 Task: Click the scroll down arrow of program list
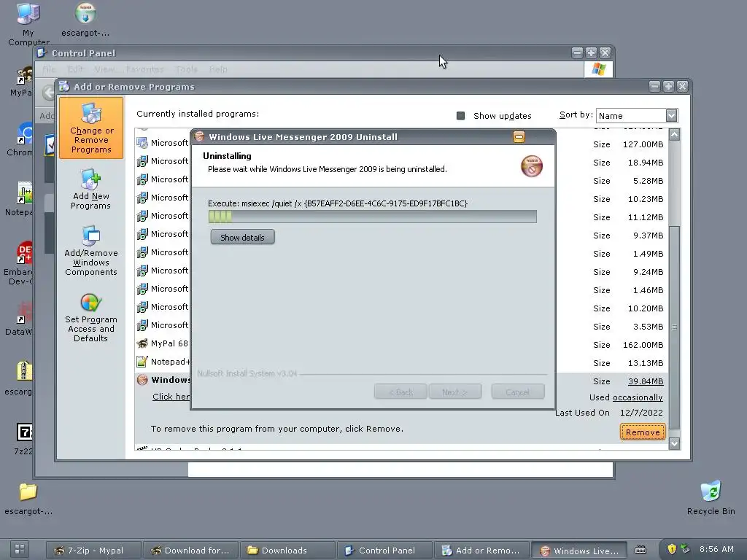pyautogui.click(x=674, y=444)
